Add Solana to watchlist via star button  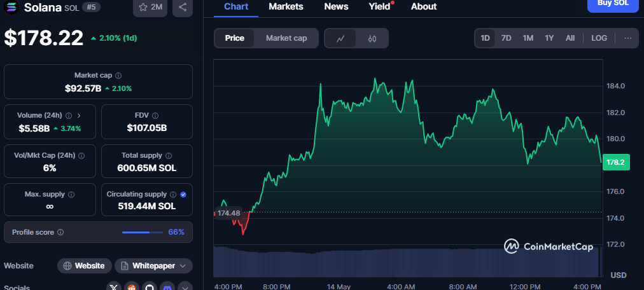point(150,7)
